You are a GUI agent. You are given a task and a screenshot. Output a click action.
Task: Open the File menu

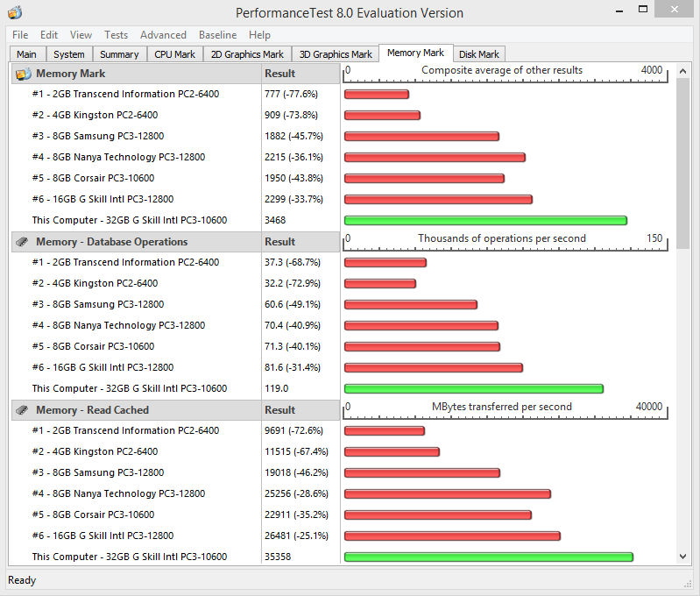point(20,35)
